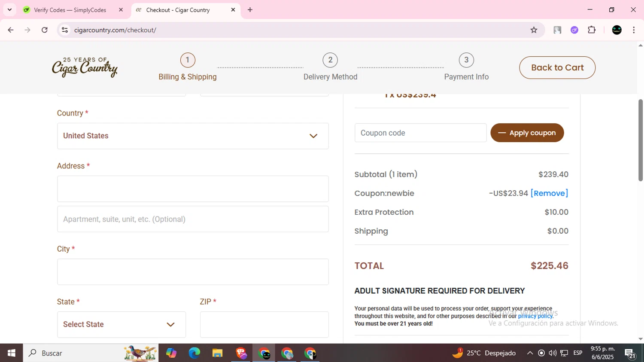This screenshot has width=644, height=362.
Task: Click the ZIP input field
Action: point(264,325)
